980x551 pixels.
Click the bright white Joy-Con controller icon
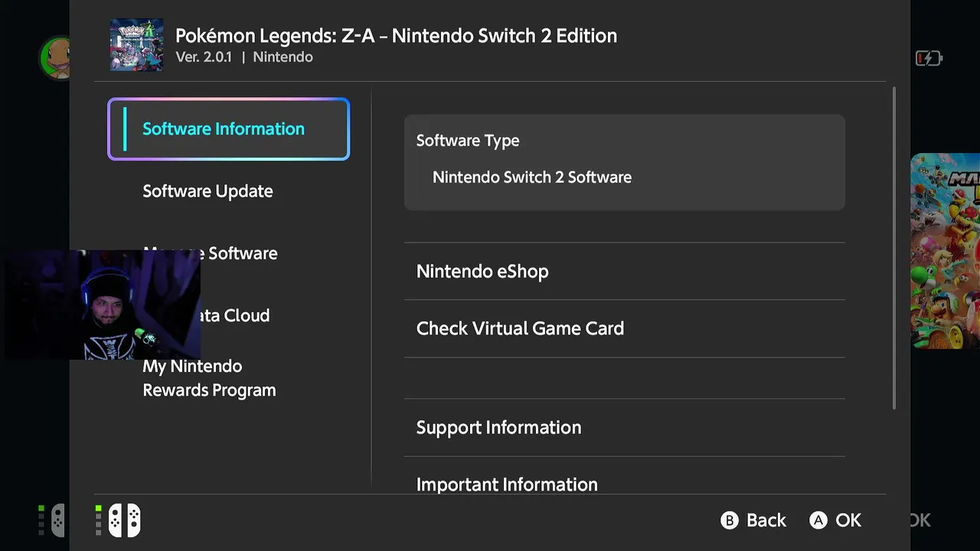(124, 520)
